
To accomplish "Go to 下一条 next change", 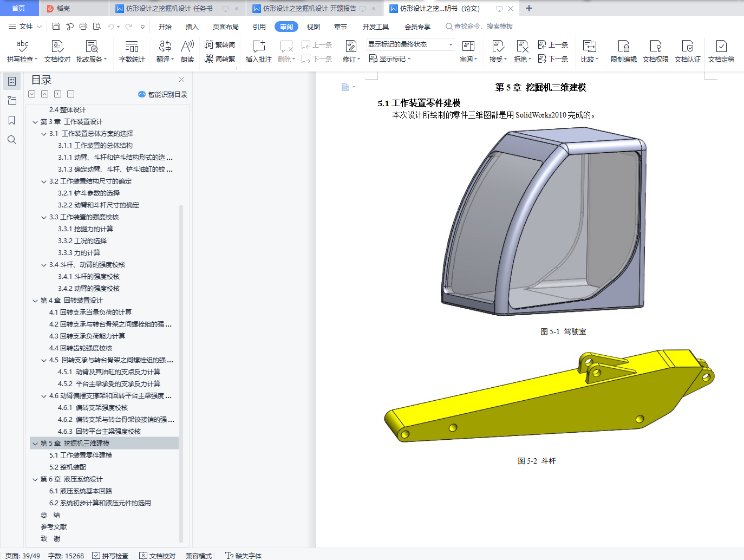I will click(x=553, y=58).
